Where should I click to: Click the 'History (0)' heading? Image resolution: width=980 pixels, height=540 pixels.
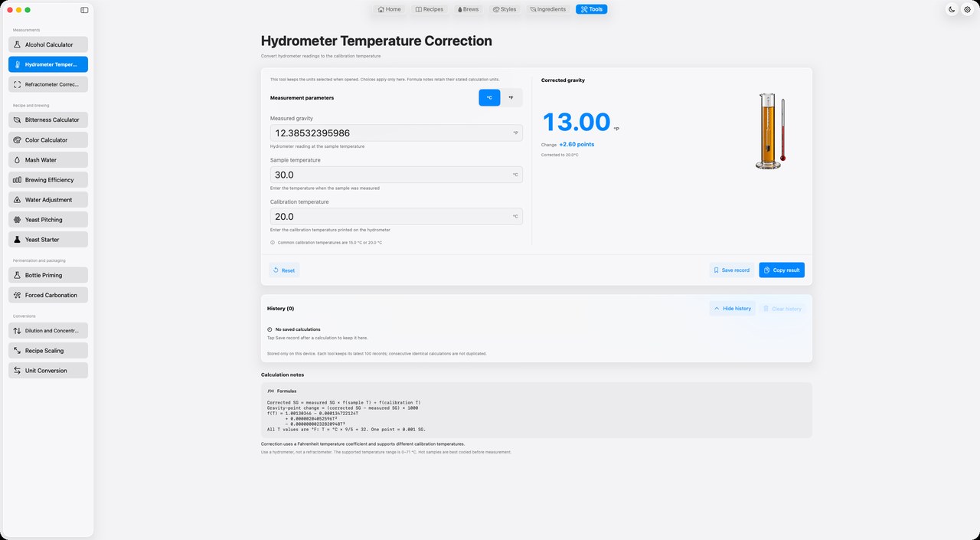[x=281, y=308]
